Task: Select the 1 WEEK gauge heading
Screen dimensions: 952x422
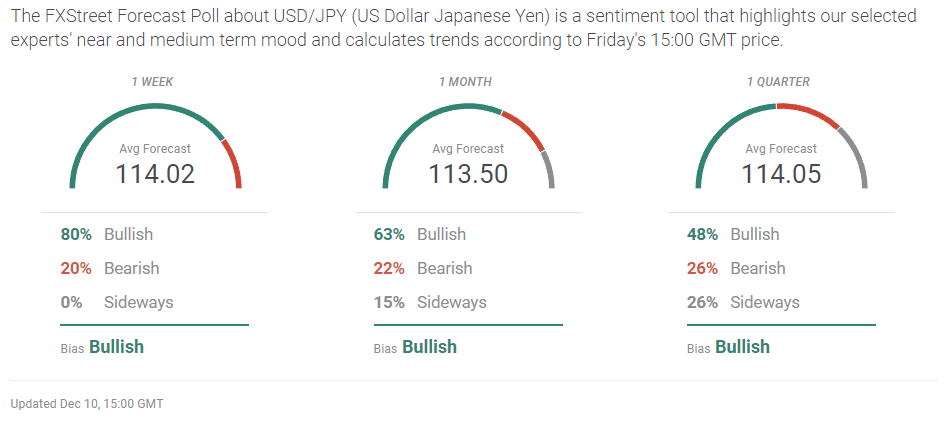Action: [153, 82]
